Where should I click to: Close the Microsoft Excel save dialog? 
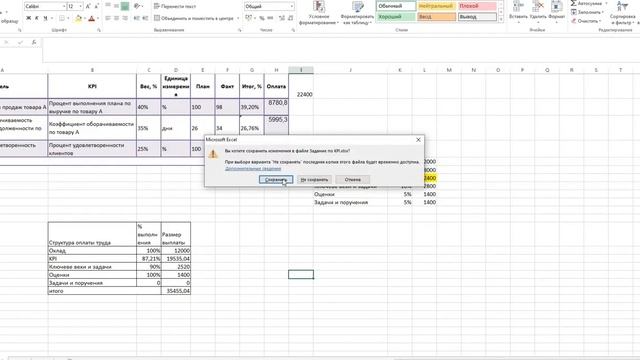(x=418, y=140)
